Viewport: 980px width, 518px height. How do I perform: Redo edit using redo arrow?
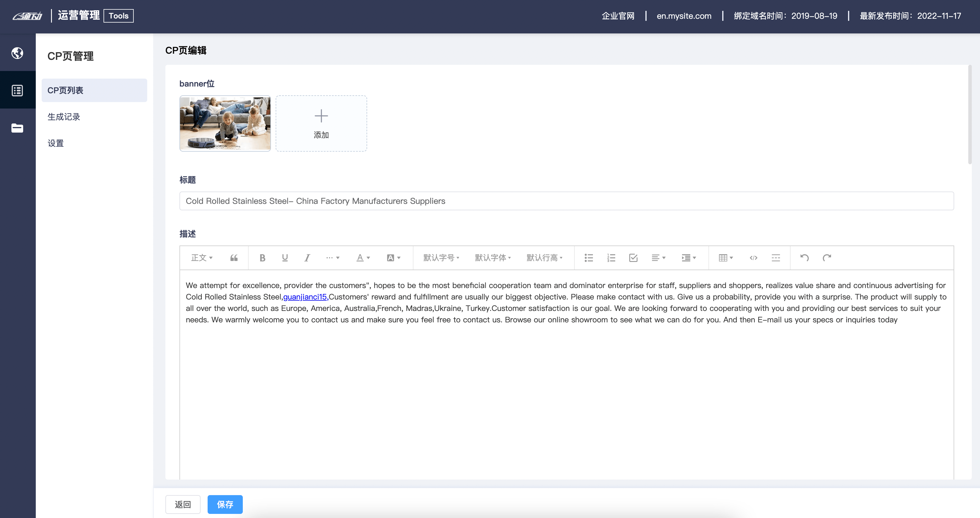[x=827, y=258]
